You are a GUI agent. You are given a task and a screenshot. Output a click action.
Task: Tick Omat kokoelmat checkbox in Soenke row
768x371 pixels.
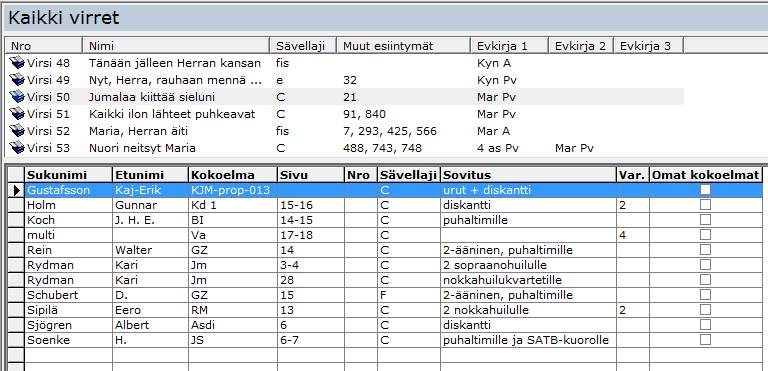pos(705,340)
